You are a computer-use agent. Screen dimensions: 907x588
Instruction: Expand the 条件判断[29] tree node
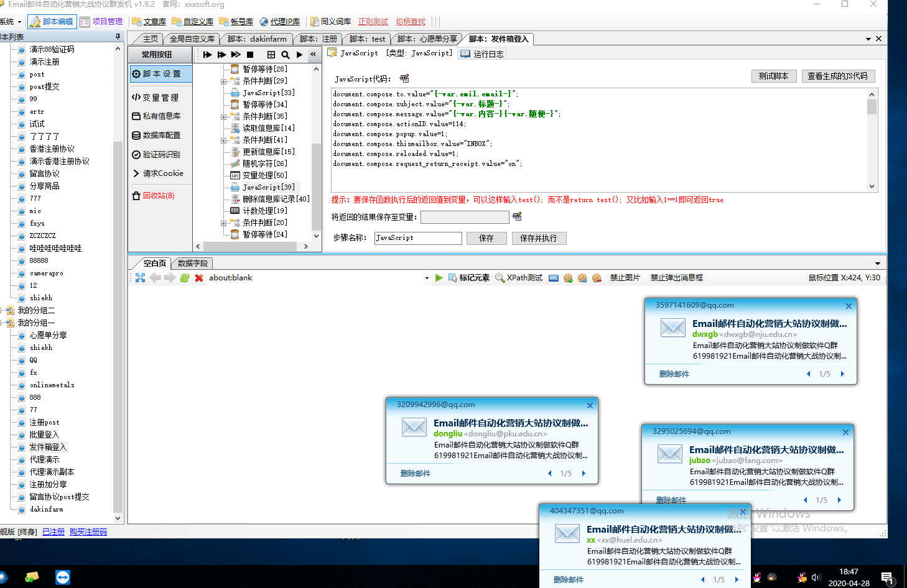pos(223,81)
